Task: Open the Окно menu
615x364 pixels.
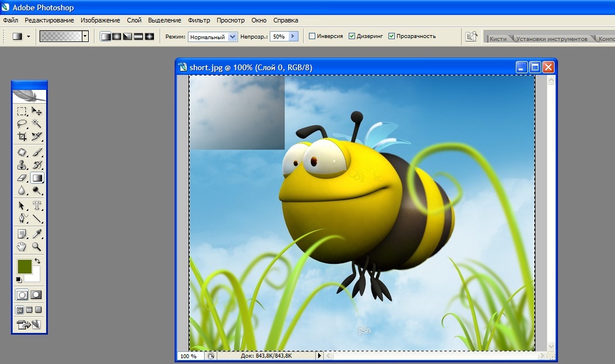Action: (x=259, y=20)
